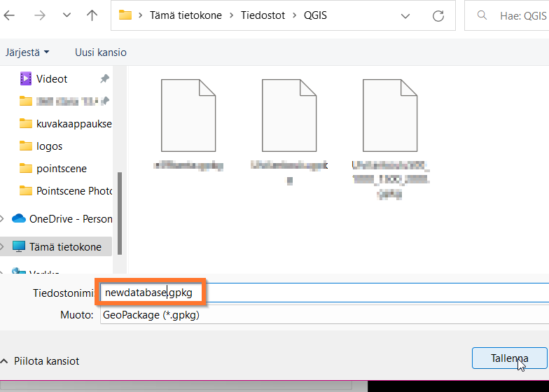Image resolution: width=549 pixels, height=392 pixels.
Task: Go forward with the right arrow
Action: 39,15
